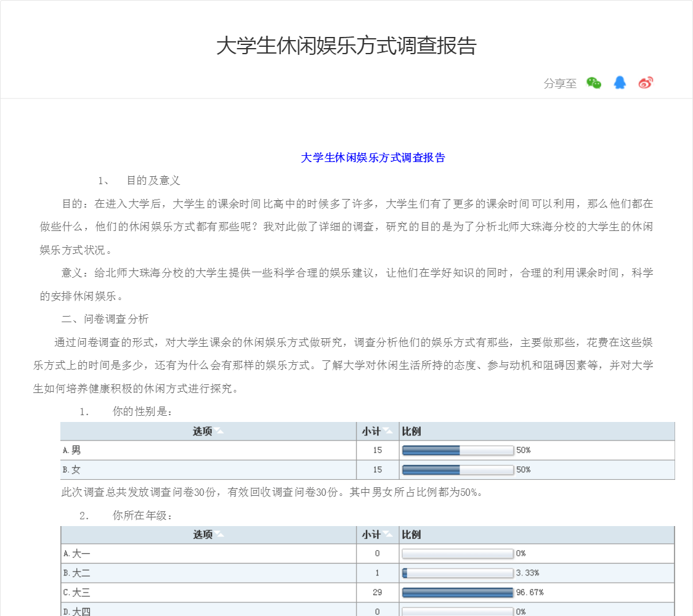
Task: Select the B.大二 row label
Action: point(76,573)
